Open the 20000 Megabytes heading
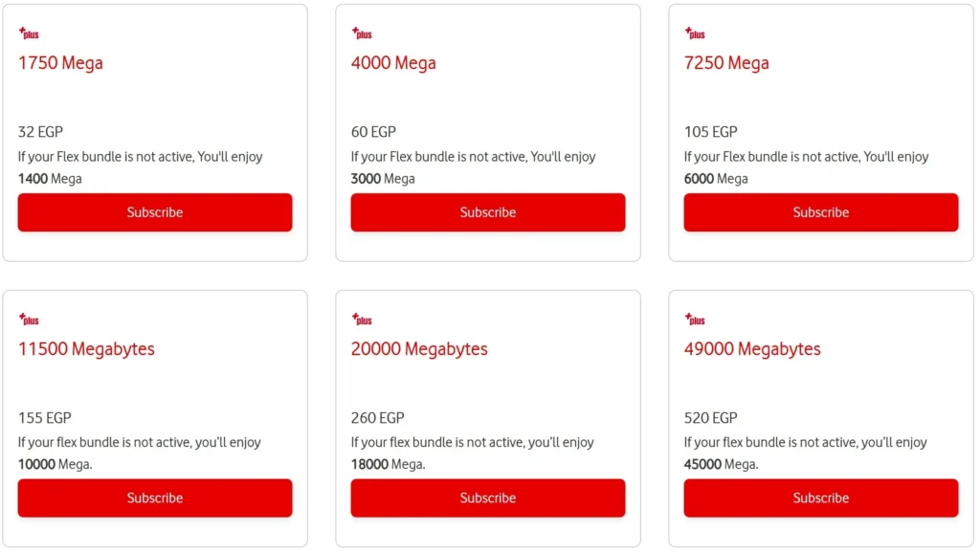Image resolution: width=980 pixels, height=552 pixels. (419, 349)
